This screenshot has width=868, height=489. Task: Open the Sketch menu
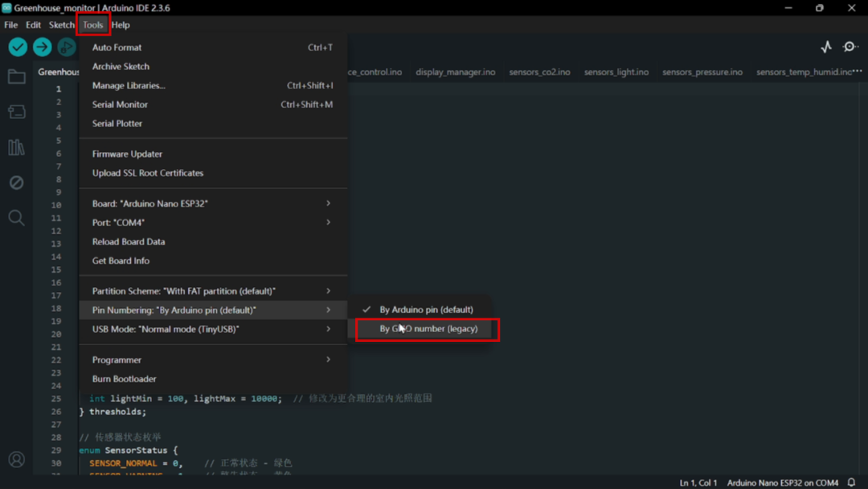[x=61, y=24]
